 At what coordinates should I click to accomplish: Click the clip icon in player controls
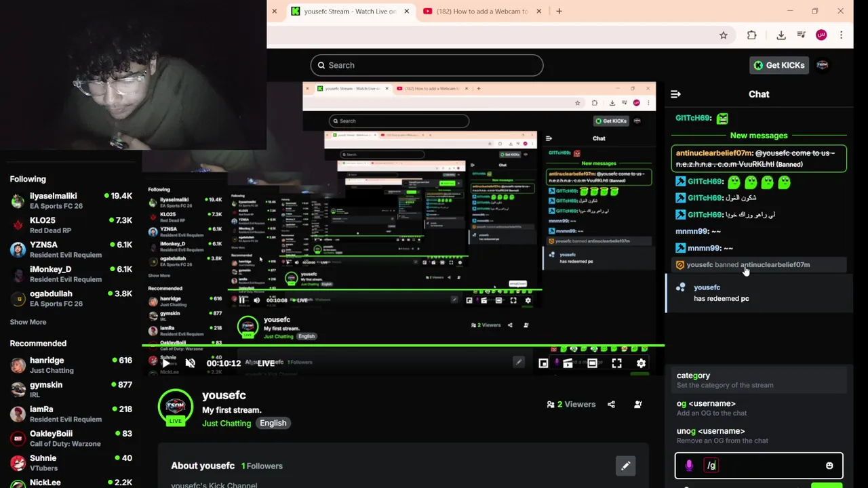coord(568,363)
